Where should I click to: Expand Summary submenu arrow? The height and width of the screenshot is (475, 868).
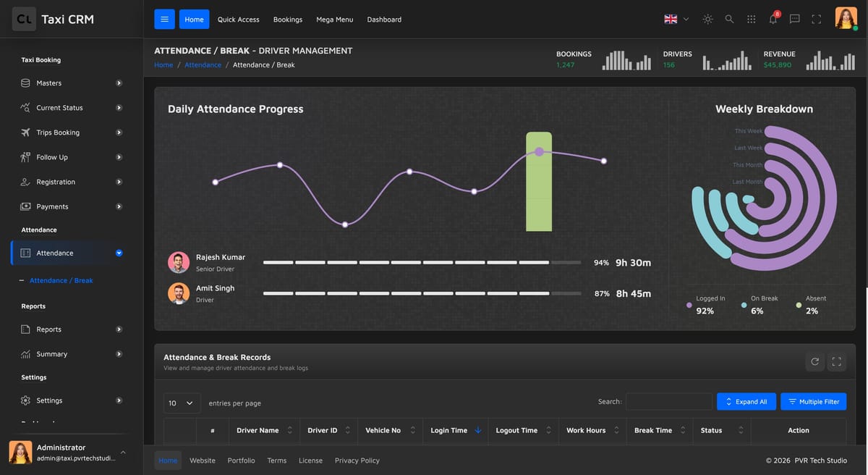click(x=119, y=354)
